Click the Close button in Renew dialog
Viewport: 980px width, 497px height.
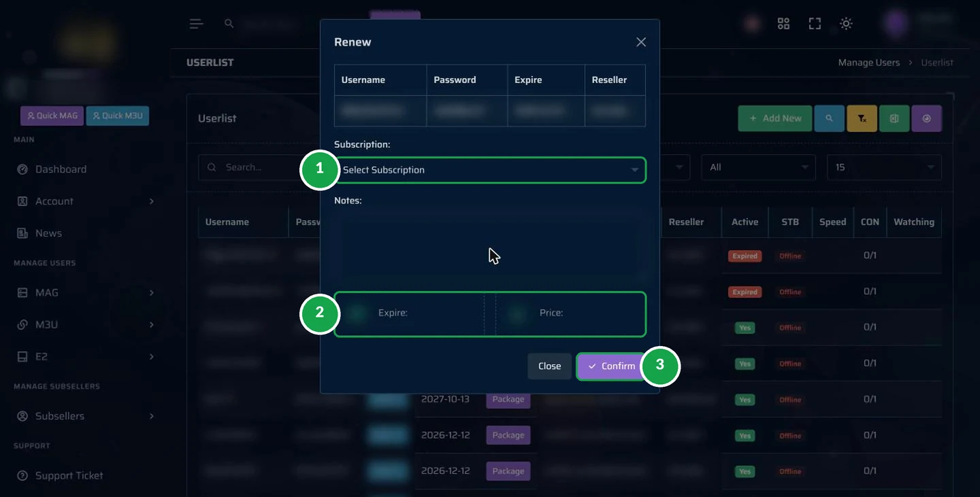point(549,366)
